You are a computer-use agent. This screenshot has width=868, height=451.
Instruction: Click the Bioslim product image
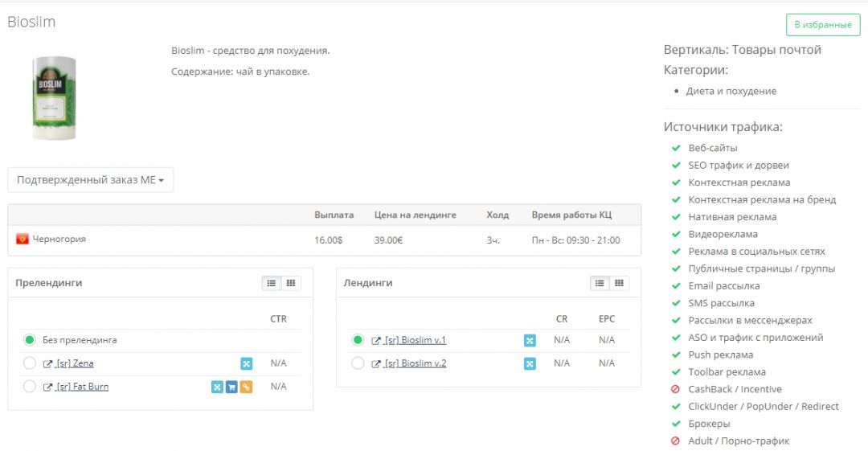click(x=54, y=98)
